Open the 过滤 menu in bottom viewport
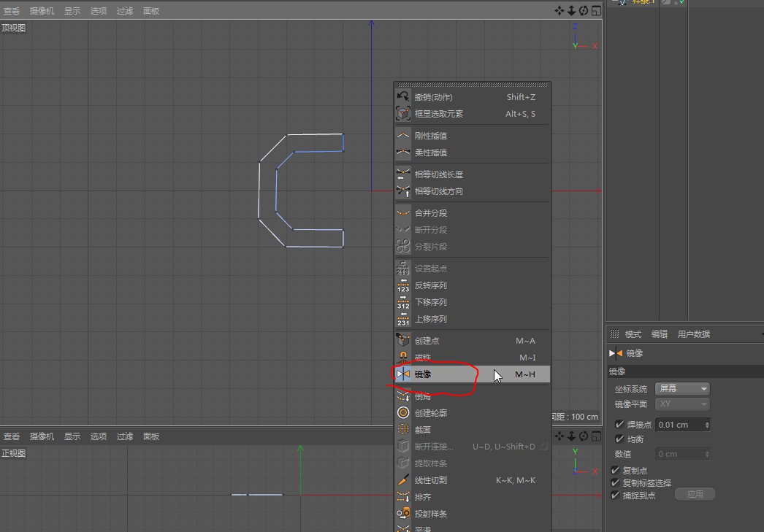Image resolution: width=764 pixels, height=532 pixels. pos(125,436)
